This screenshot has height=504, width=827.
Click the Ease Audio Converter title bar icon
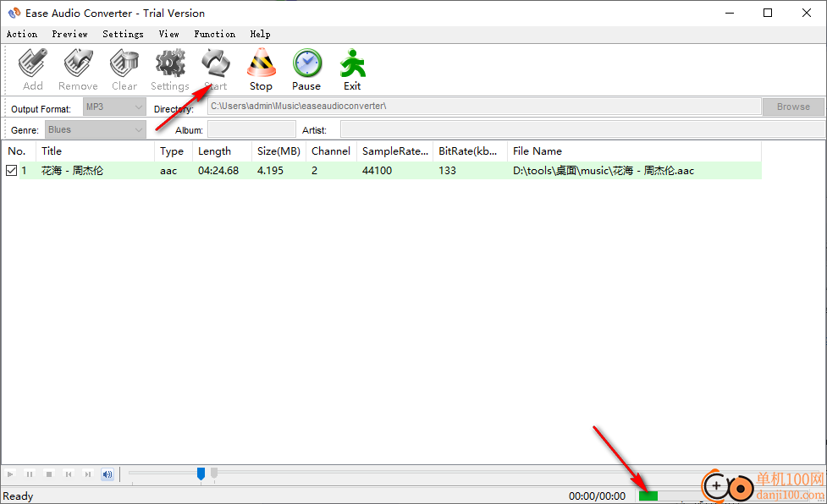point(14,13)
